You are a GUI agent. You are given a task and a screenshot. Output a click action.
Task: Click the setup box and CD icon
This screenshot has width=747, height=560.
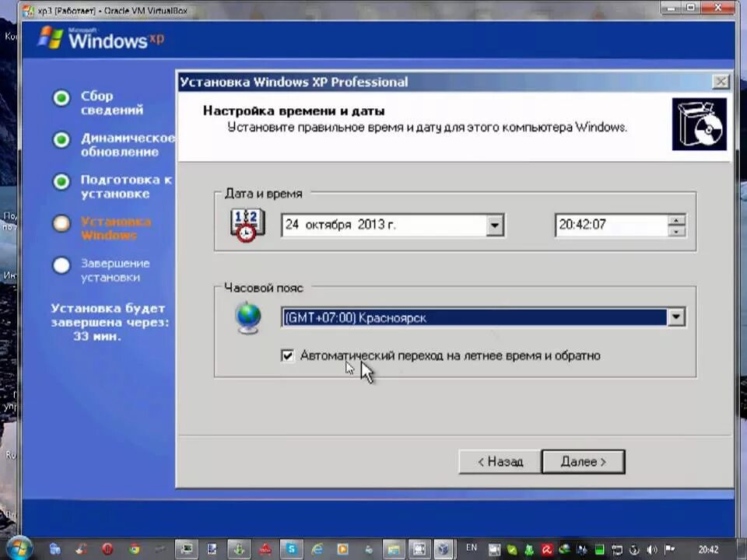tap(699, 124)
